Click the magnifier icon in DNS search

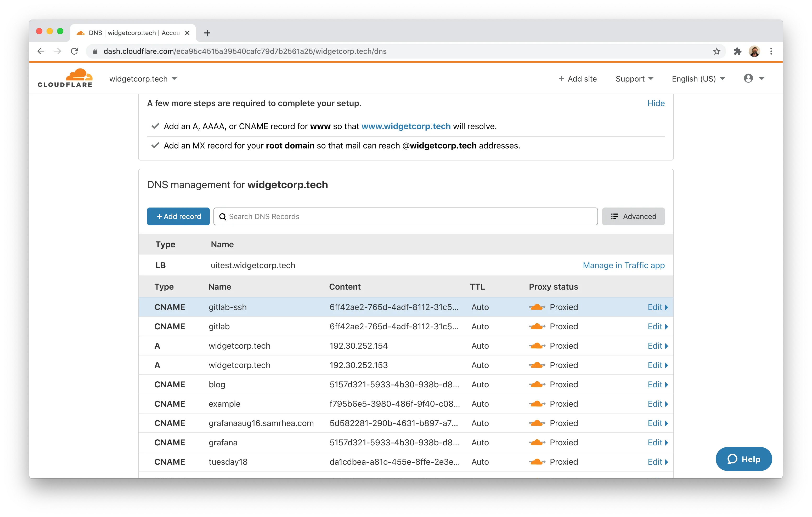pyautogui.click(x=223, y=216)
